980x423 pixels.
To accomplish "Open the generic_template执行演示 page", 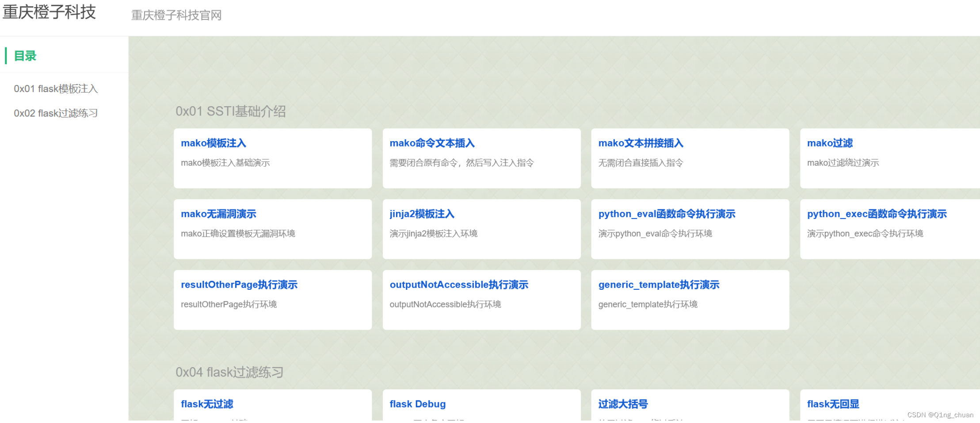I will (658, 285).
